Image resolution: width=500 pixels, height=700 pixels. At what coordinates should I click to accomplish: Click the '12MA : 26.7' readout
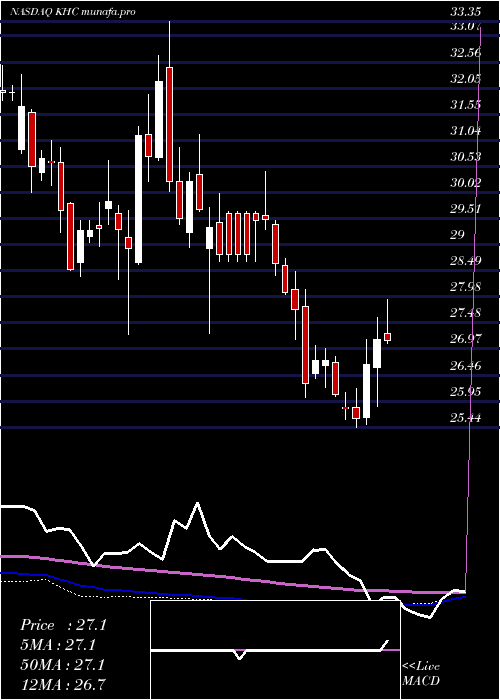[63, 684]
